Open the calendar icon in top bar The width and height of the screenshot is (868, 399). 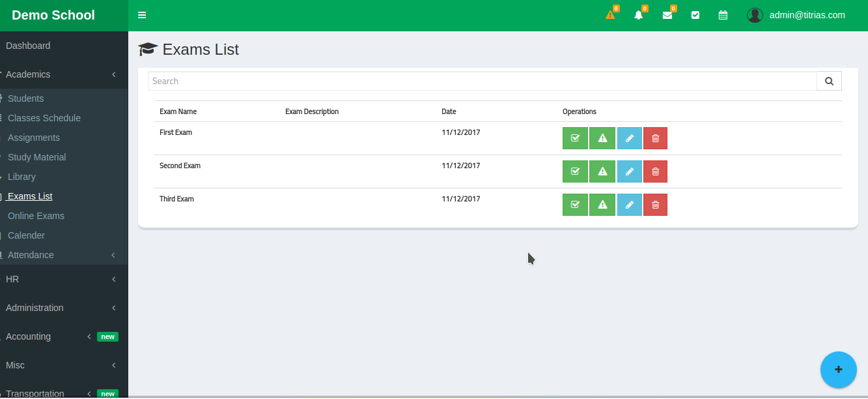tap(723, 15)
